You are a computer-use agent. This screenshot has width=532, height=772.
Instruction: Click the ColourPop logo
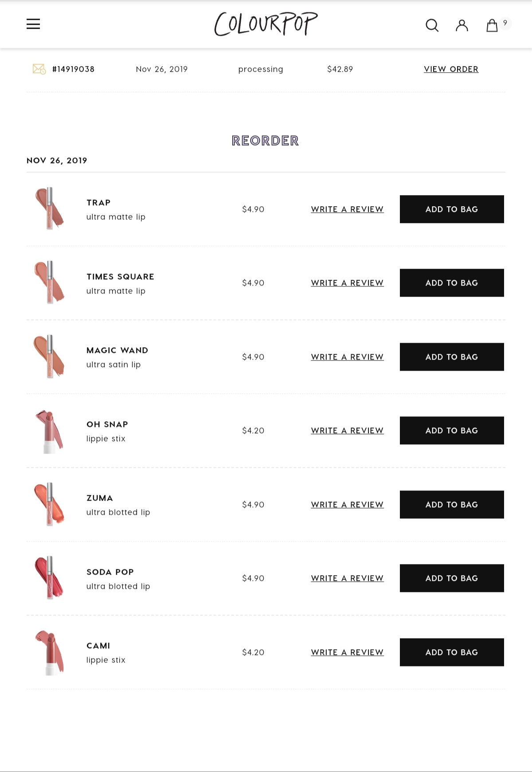click(266, 24)
